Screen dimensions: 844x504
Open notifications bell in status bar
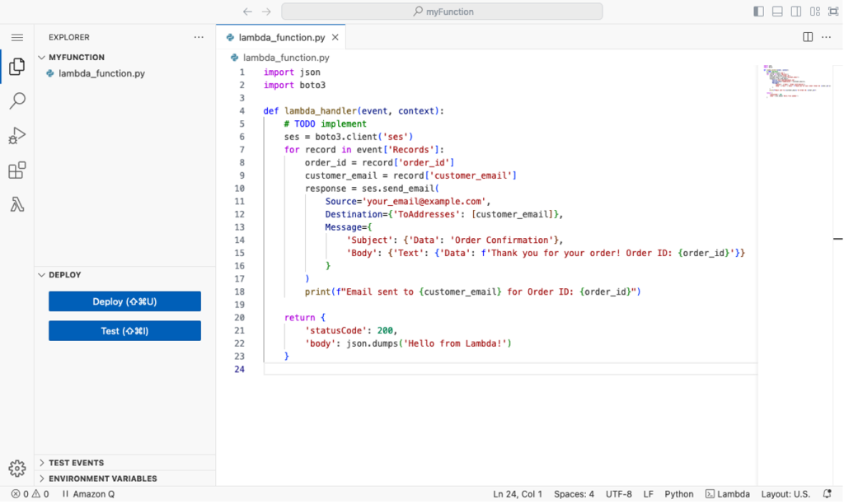point(828,494)
